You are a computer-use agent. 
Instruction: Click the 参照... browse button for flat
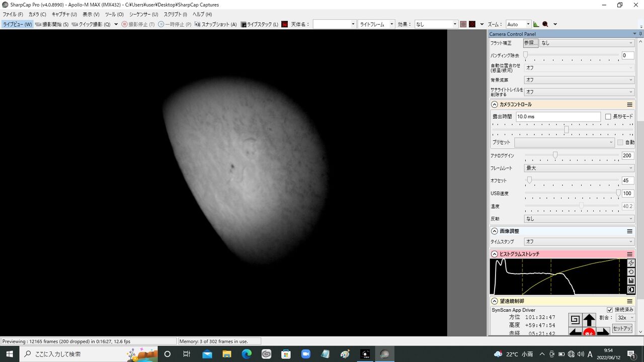(531, 43)
